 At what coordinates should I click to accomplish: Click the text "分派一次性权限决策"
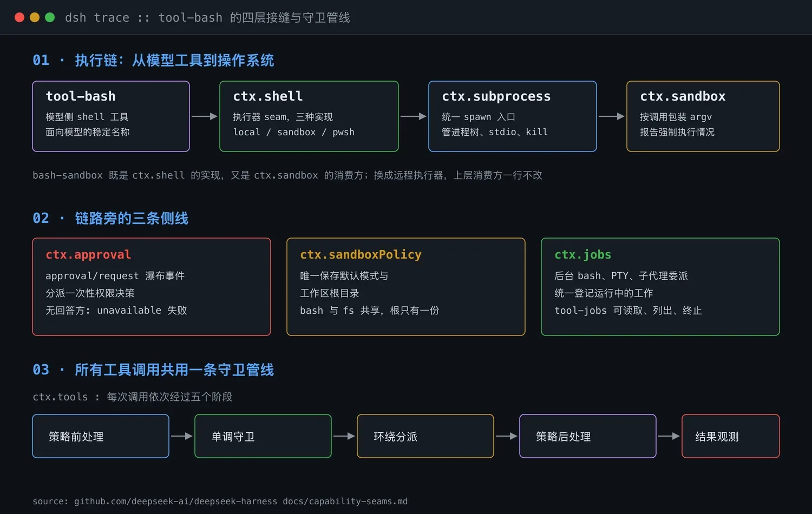click(90, 293)
